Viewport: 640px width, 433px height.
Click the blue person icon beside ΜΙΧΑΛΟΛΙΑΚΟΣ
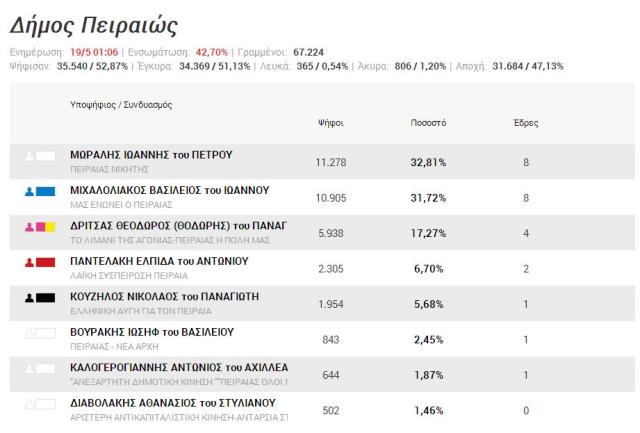pyautogui.click(x=29, y=191)
